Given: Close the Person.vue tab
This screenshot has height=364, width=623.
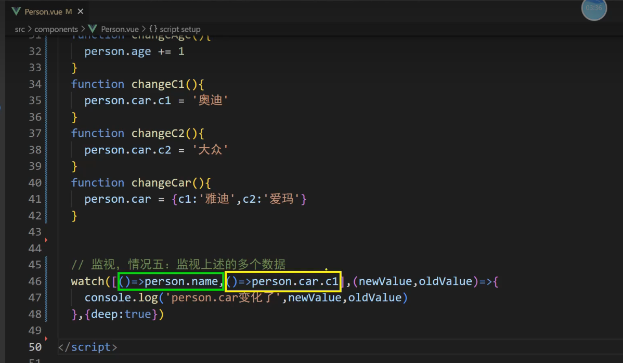Looking at the screenshot, I should (x=80, y=11).
